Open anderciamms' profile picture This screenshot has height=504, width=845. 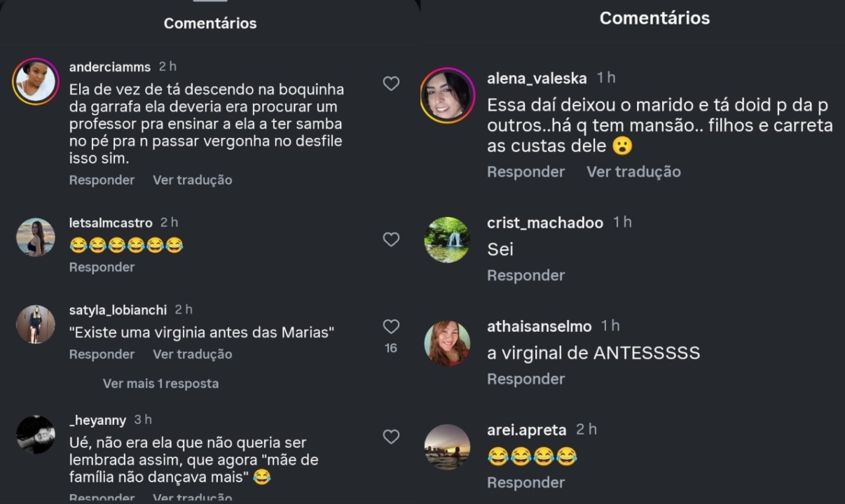click(x=36, y=81)
